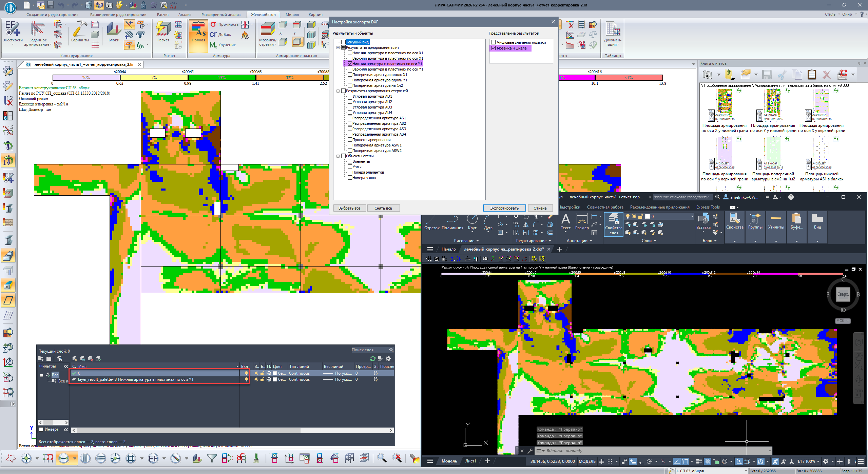The image size is (868, 474).
Task: Enable Числовые значения мозаики checkbox
Action: [494, 42]
